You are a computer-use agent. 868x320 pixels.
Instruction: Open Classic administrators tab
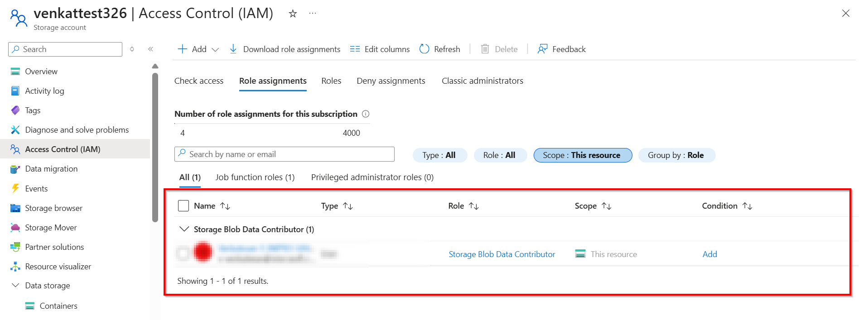pyautogui.click(x=482, y=81)
